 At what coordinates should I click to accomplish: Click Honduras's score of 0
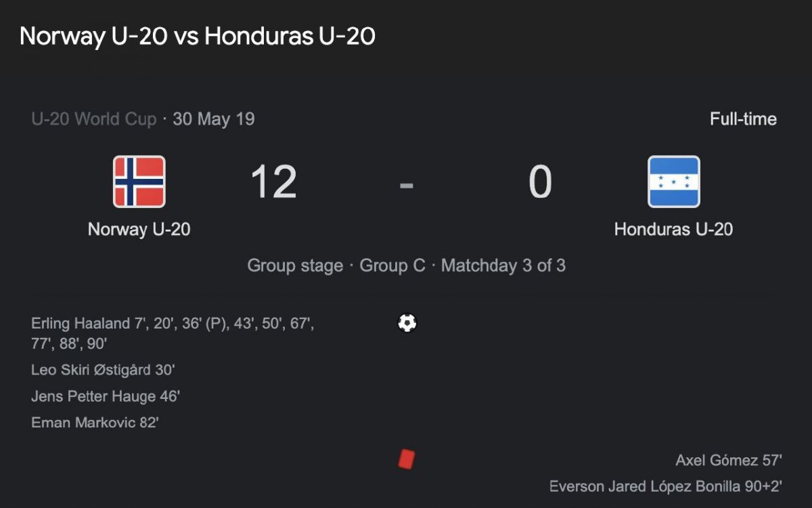click(x=540, y=182)
